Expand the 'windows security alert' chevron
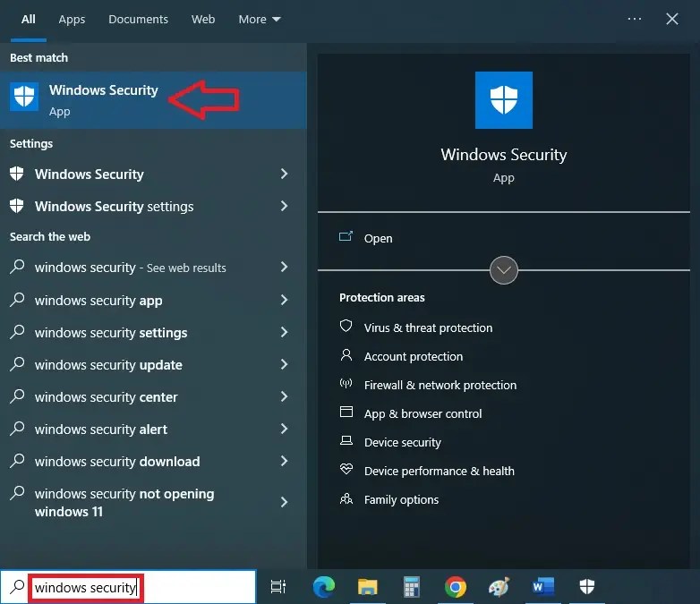 click(284, 429)
